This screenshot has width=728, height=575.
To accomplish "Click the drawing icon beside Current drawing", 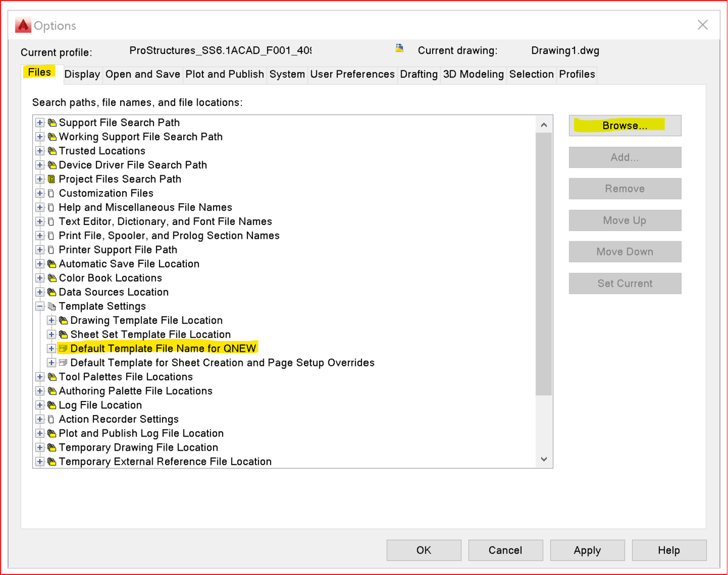I will (x=400, y=48).
